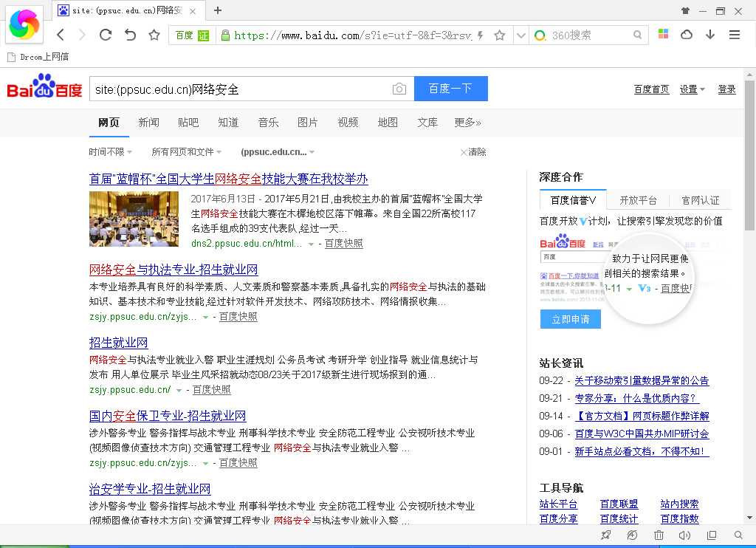Switch to the 新闻 tab
The height and width of the screenshot is (548, 756).
coord(148,123)
